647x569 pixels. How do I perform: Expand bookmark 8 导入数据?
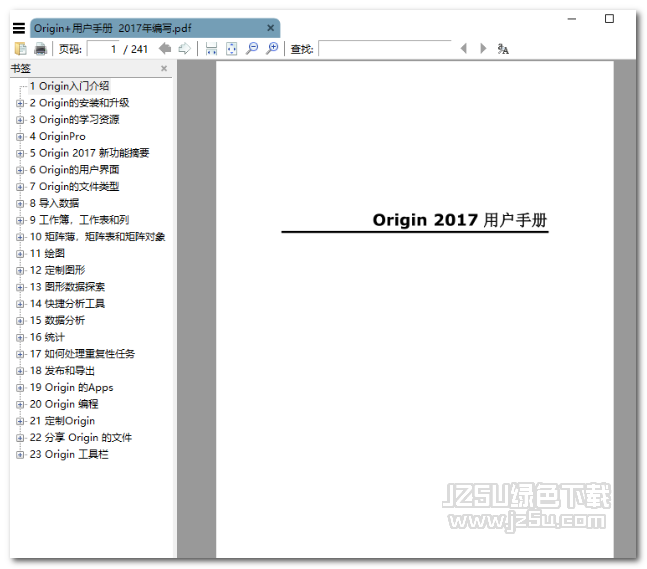[20, 203]
